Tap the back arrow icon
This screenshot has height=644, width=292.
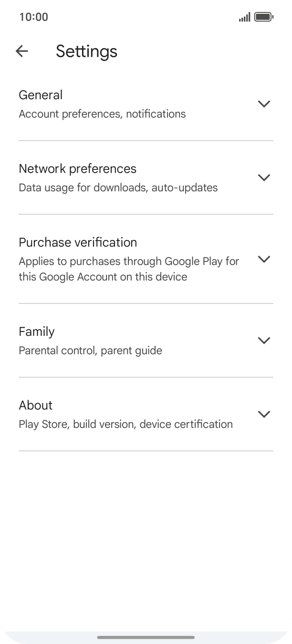22,51
